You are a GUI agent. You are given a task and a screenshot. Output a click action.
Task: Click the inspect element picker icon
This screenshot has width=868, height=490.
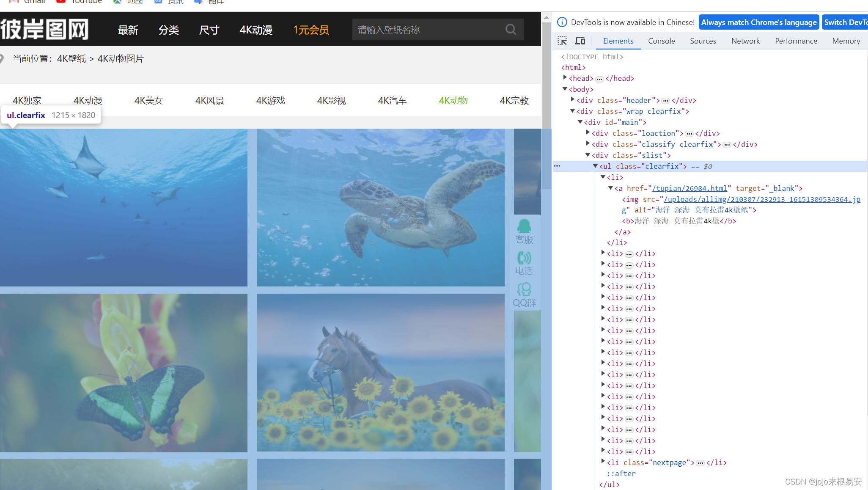pos(562,41)
